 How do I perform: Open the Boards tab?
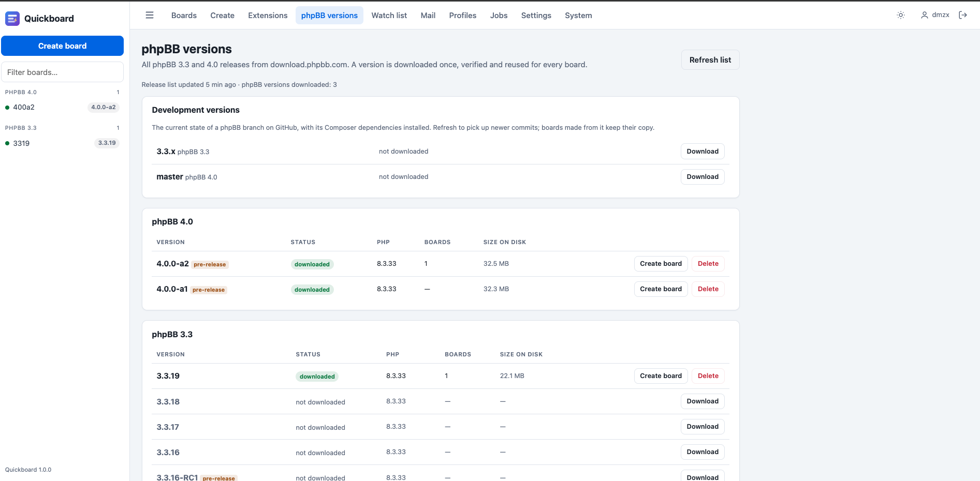pos(184,16)
